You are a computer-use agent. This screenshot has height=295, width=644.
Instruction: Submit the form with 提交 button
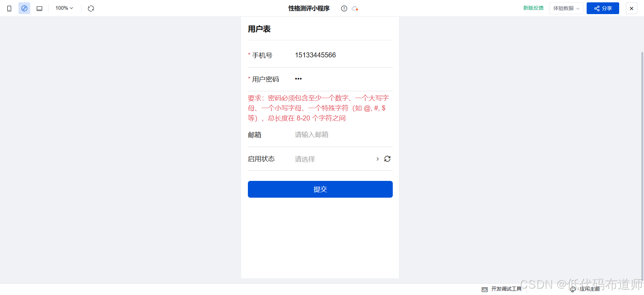[320, 189]
